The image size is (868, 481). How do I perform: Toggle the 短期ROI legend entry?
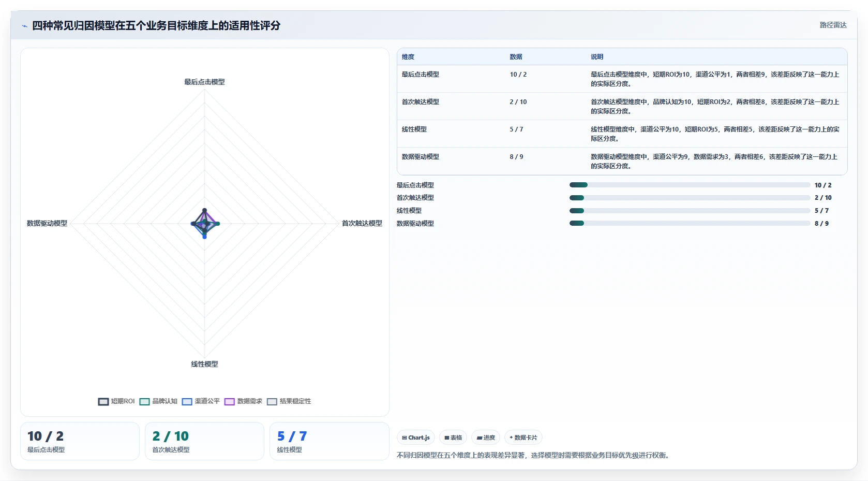(116, 401)
